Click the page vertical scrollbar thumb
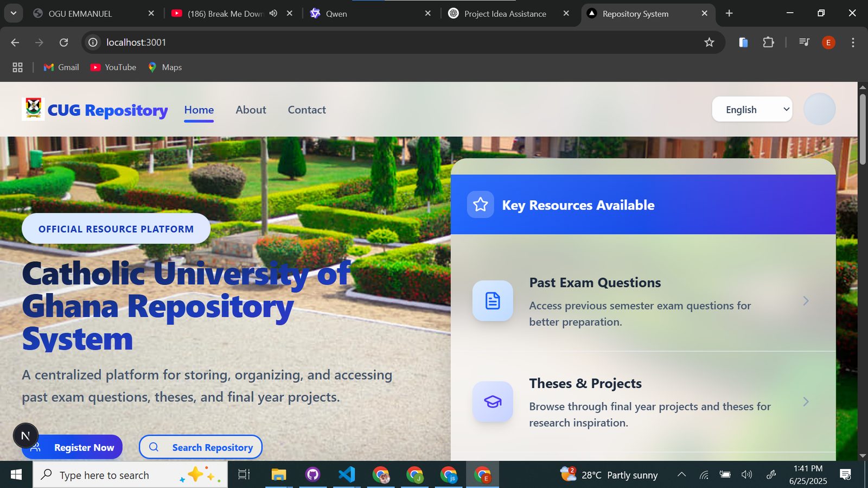 tap(863, 129)
